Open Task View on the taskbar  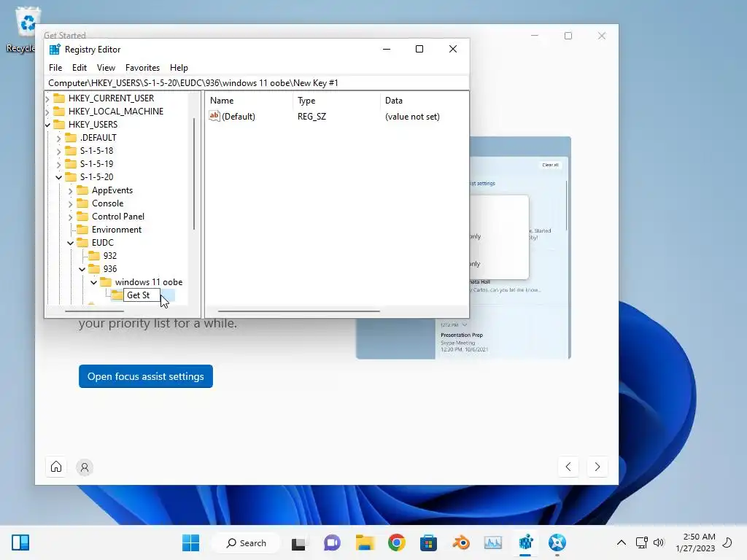click(298, 542)
